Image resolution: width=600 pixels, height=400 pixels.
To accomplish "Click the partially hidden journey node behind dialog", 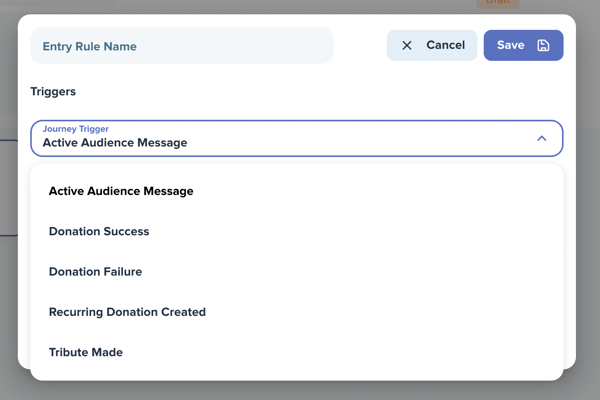I will point(8,188).
